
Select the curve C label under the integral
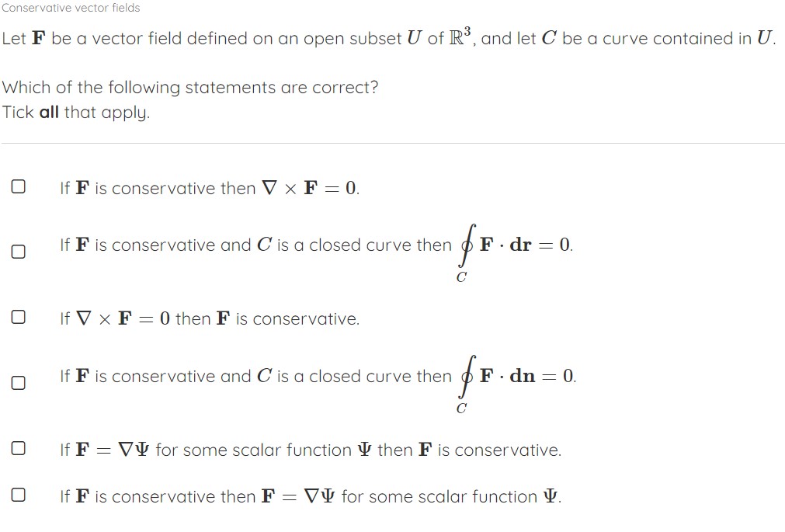[460, 276]
